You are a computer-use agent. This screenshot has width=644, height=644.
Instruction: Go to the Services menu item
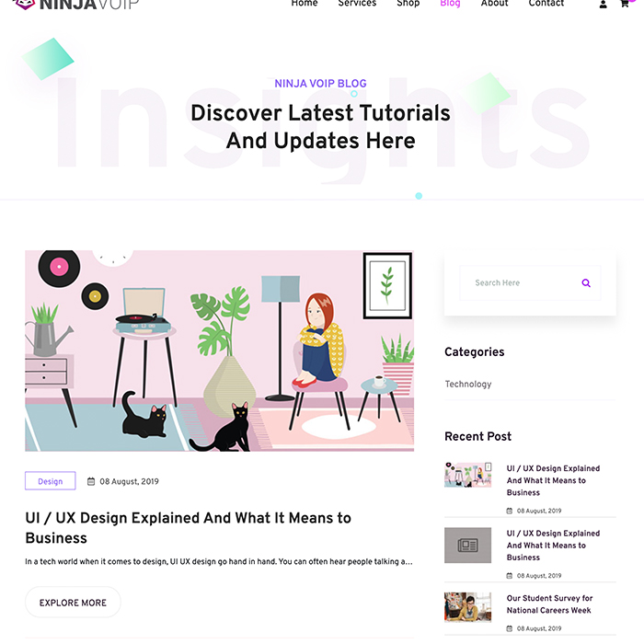pos(357,4)
